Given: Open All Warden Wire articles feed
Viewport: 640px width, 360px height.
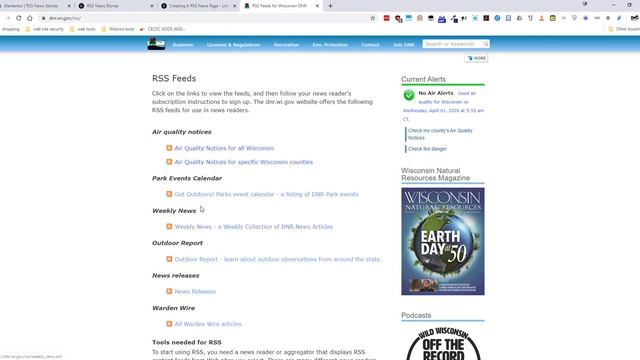Looking at the screenshot, I should (208, 324).
